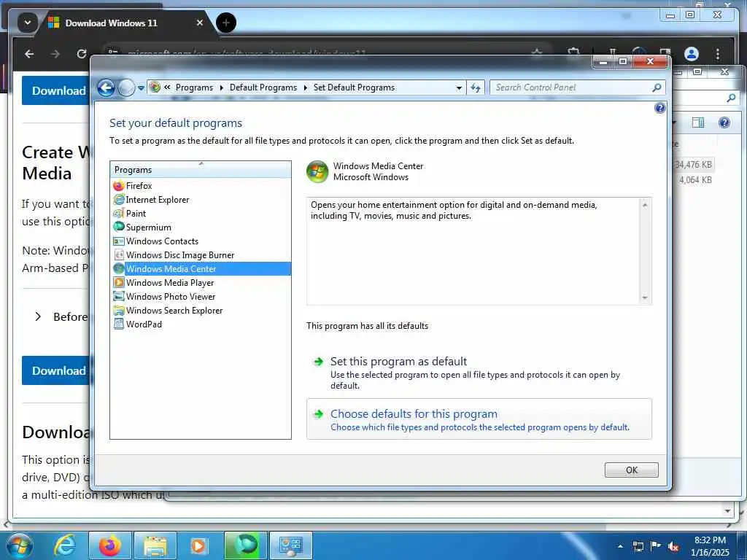Click the Firefox icon in Programs list
747x560 pixels.
click(x=119, y=186)
